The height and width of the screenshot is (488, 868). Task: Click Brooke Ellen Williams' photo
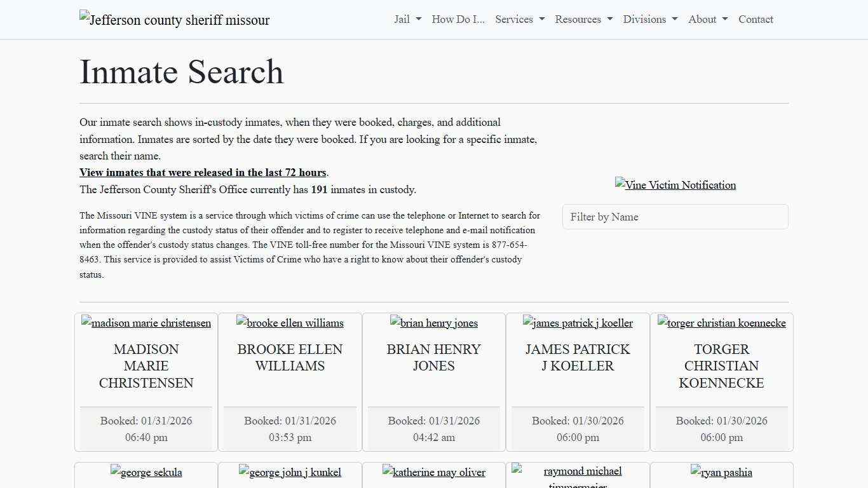coord(290,323)
